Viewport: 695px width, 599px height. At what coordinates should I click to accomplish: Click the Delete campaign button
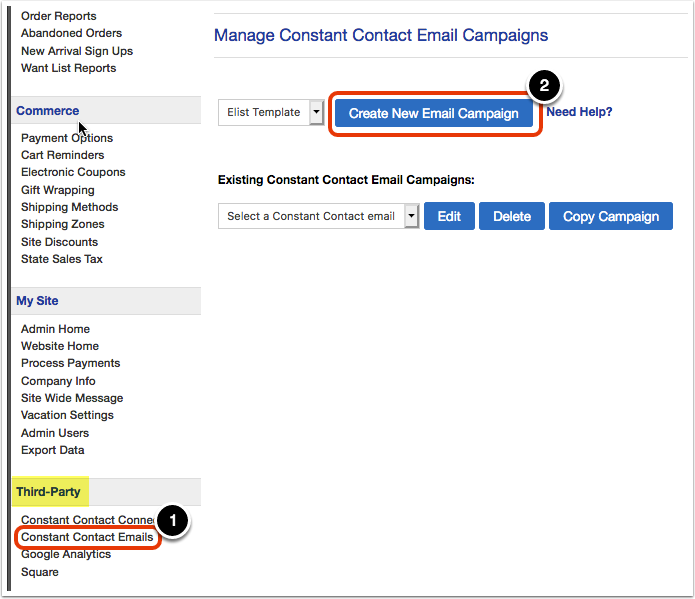pos(511,216)
